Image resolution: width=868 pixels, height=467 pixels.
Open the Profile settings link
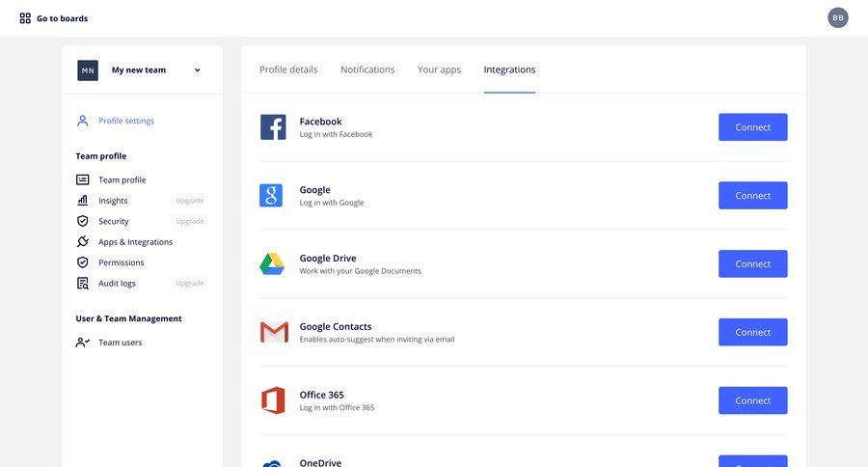coord(126,121)
